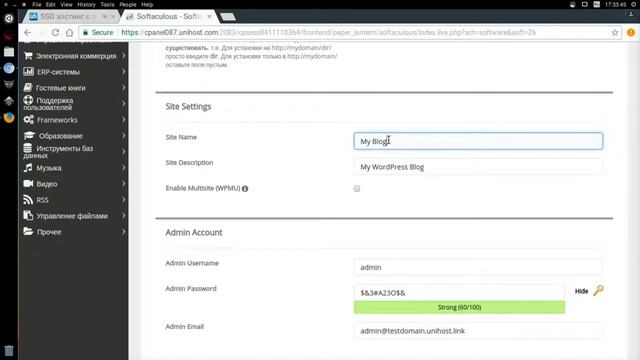Expand the Прочее category arrow
Viewport: 640px width, 360px height.
click(x=123, y=231)
